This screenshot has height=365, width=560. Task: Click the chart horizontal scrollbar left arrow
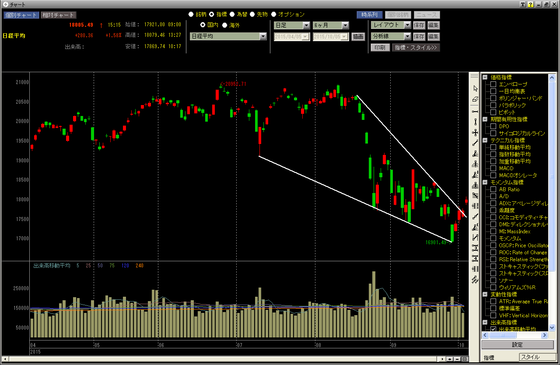pos(5,359)
